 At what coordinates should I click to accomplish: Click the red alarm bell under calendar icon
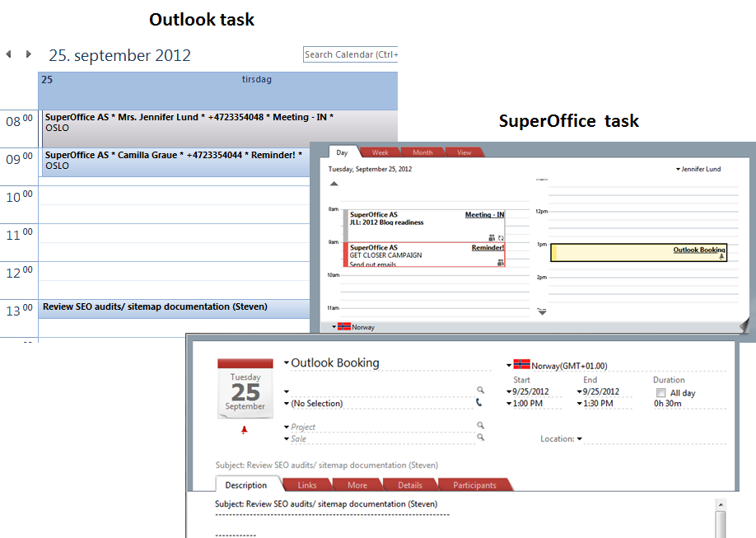coord(245,429)
